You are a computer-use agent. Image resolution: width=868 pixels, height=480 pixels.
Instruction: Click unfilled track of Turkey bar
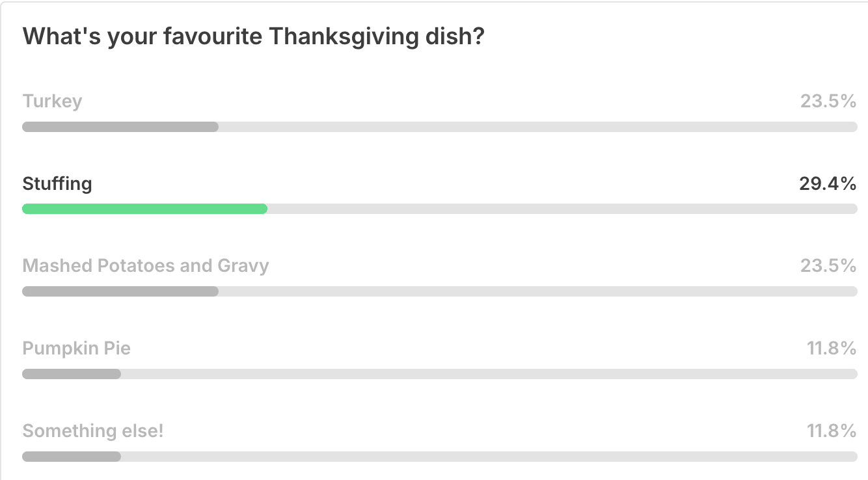click(538, 127)
